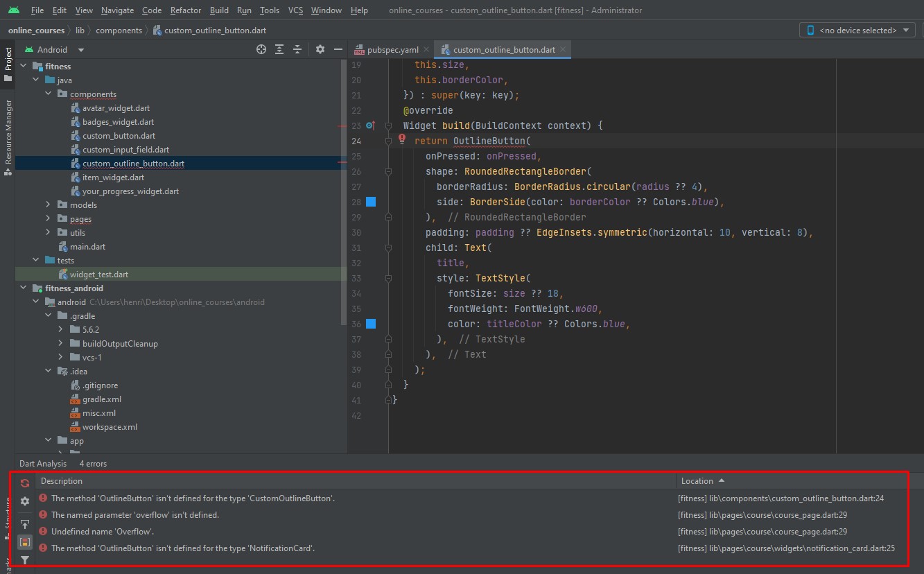This screenshot has height=574, width=924.
Task: Click the Expand All icon in Project toolbar
Action: pos(279,49)
